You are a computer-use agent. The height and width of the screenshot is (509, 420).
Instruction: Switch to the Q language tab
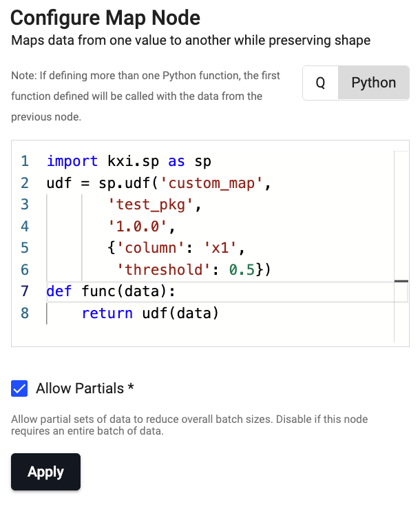coord(320,83)
